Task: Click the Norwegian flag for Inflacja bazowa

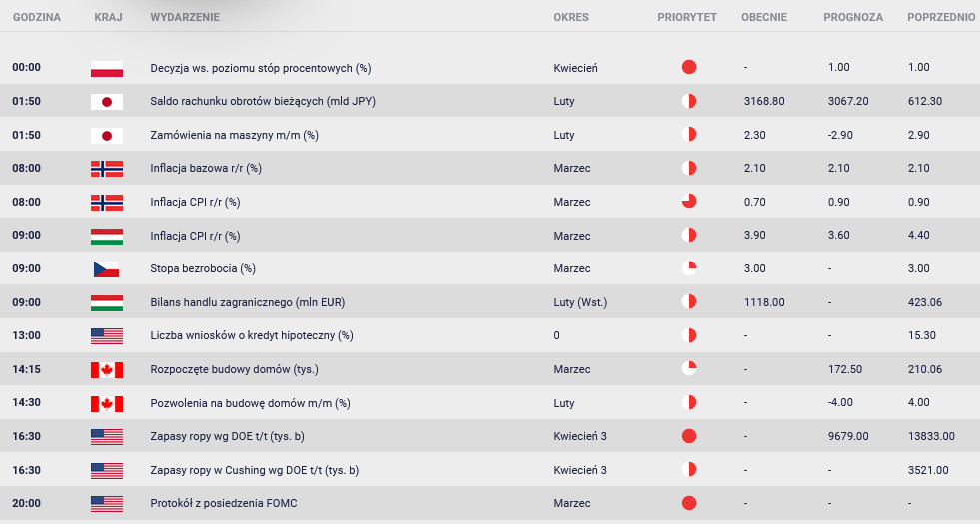Action: (106, 169)
